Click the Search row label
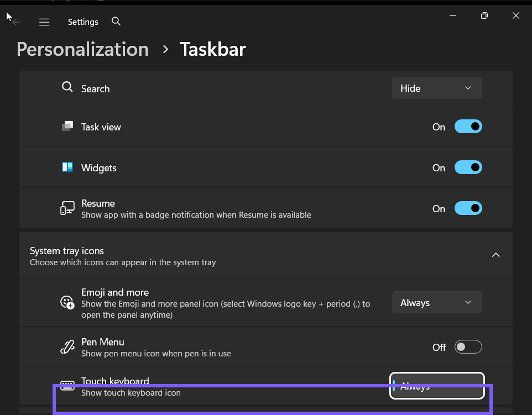 pyautogui.click(x=95, y=89)
